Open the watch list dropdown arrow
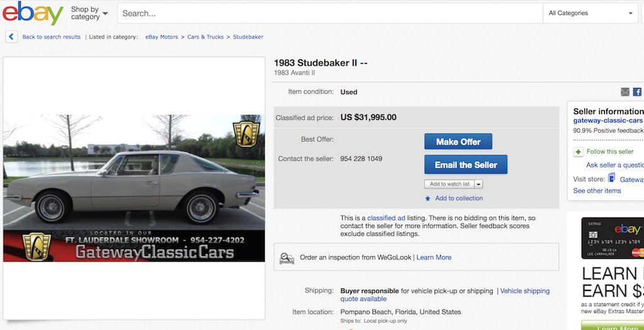 point(479,184)
